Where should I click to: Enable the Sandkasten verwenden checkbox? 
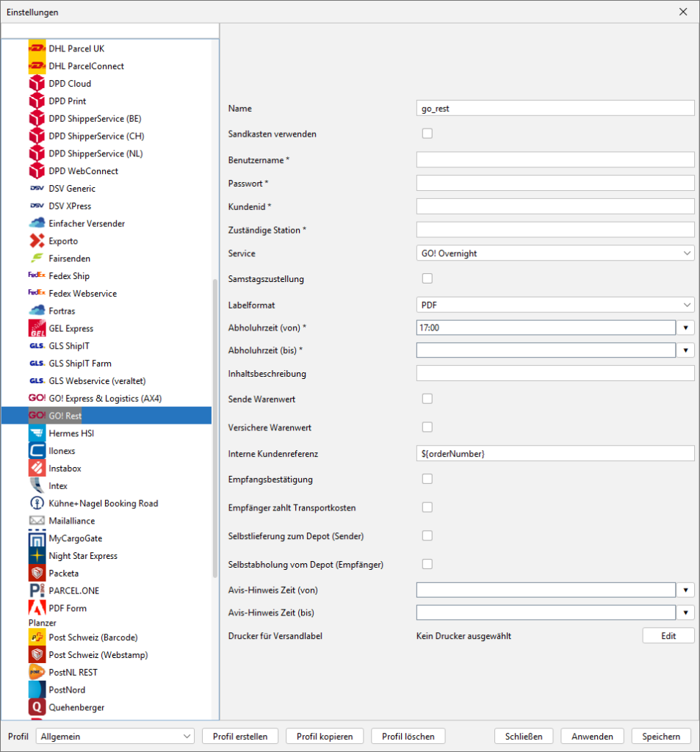pyautogui.click(x=427, y=134)
